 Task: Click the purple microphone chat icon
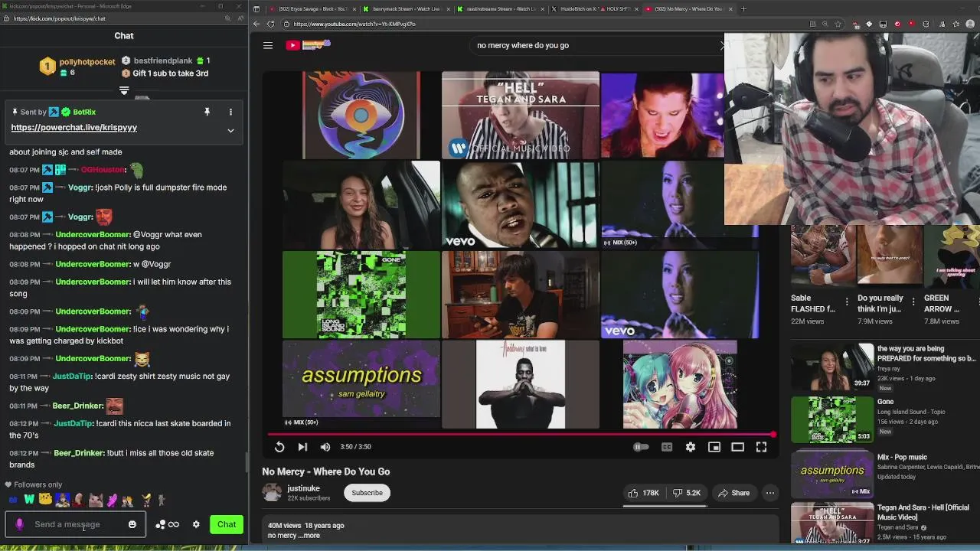[x=20, y=524]
